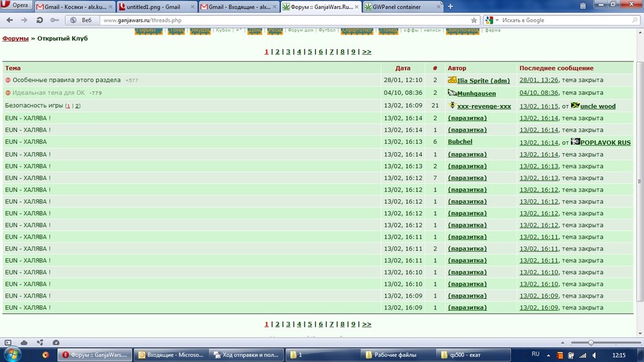Click the icon beside POPLAVOK RUS
The image size is (644, 362).
tap(575, 142)
